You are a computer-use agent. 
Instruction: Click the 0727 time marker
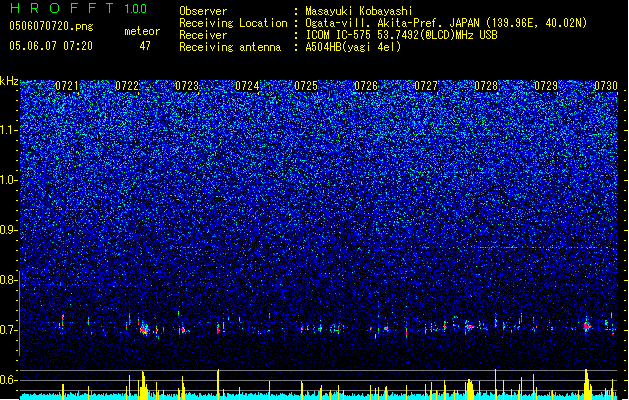click(426, 86)
